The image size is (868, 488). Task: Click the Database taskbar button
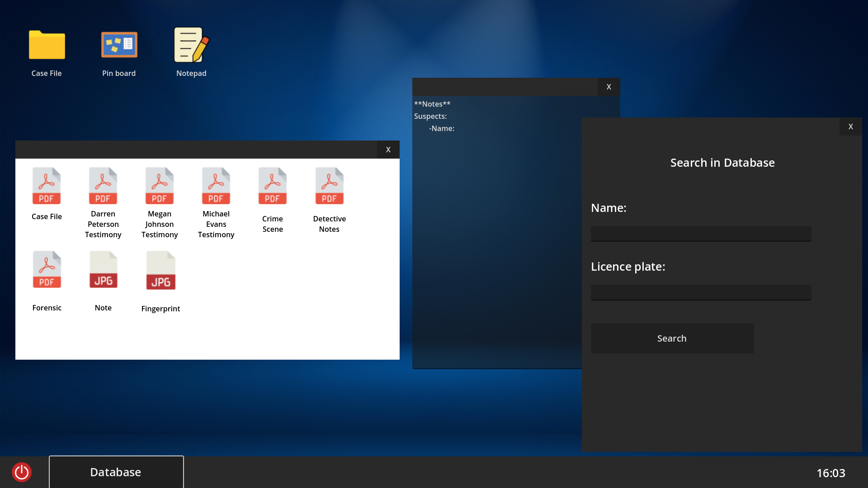[x=116, y=472]
